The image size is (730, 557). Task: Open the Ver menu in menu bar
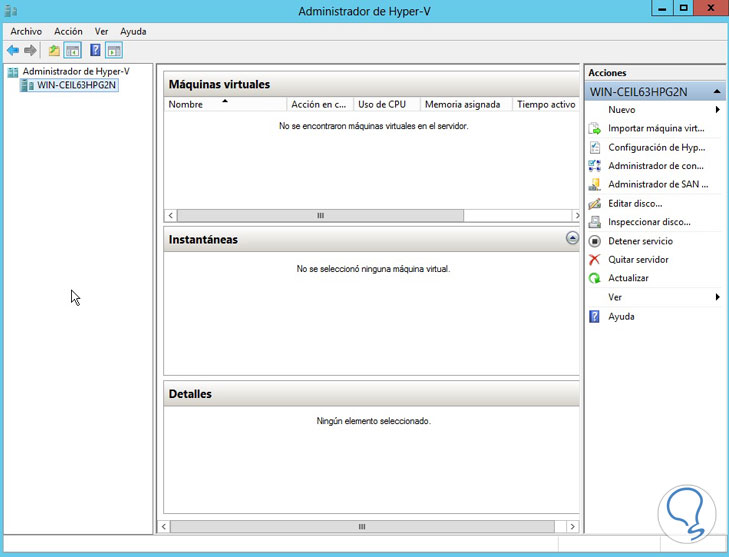click(x=101, y=32)
